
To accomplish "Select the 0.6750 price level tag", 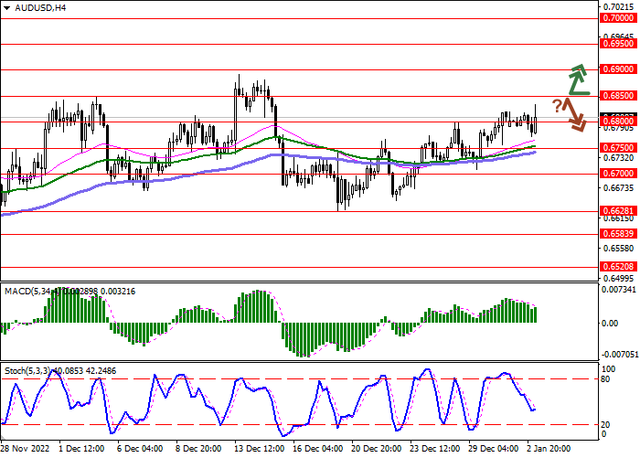I will pos(617,147).
